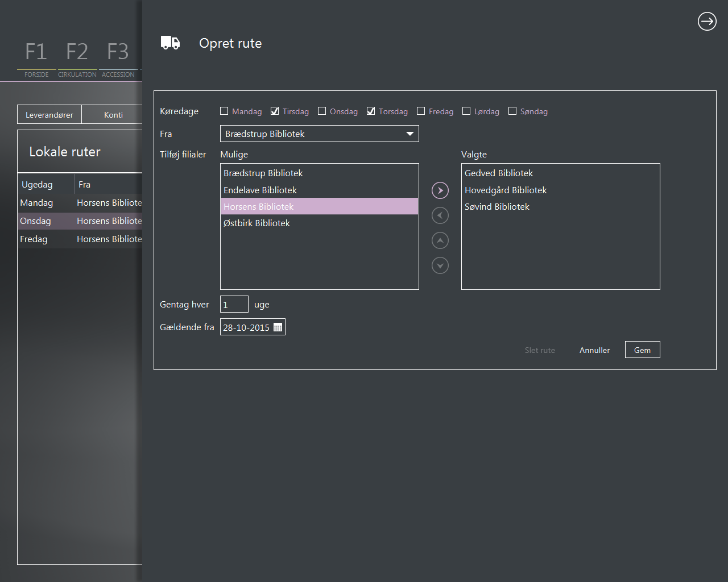
Task: Click the delivery truck icon
Action: point(170,43)
